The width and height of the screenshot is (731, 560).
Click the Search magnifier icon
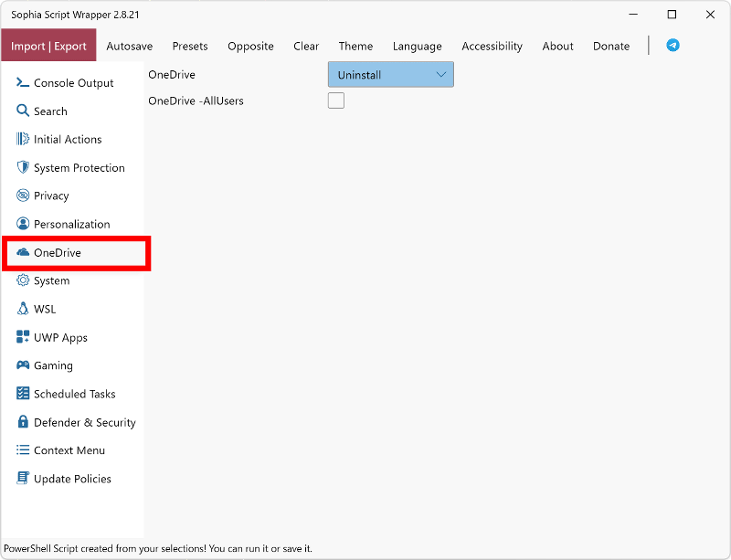[x=23, y=111]
